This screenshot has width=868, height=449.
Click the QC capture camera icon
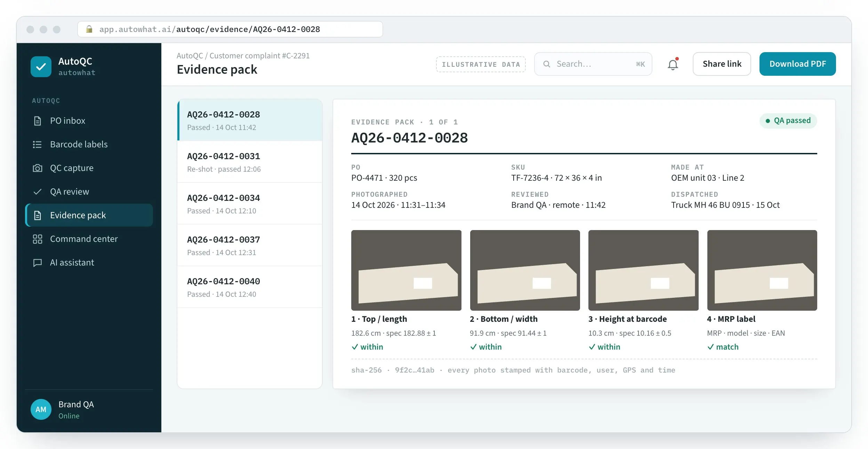pos(37,168)
